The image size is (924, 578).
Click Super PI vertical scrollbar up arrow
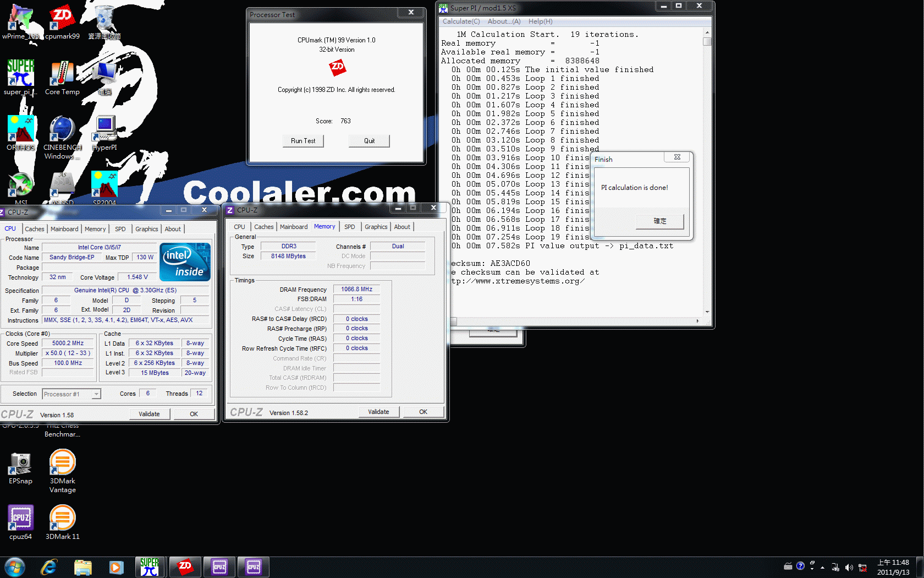tap(707, 33)
